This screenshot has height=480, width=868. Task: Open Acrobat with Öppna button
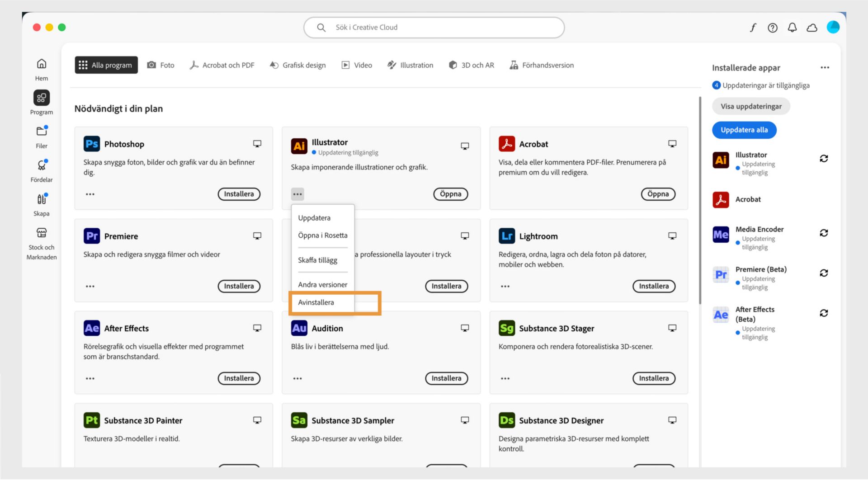point(658,194)
